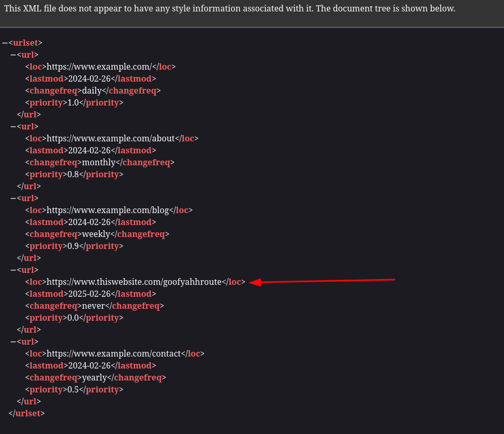Click the 'monthly' changefreq value
This screenshot has height=434, width=504.
pyautogui.click(x=99, y=163)
